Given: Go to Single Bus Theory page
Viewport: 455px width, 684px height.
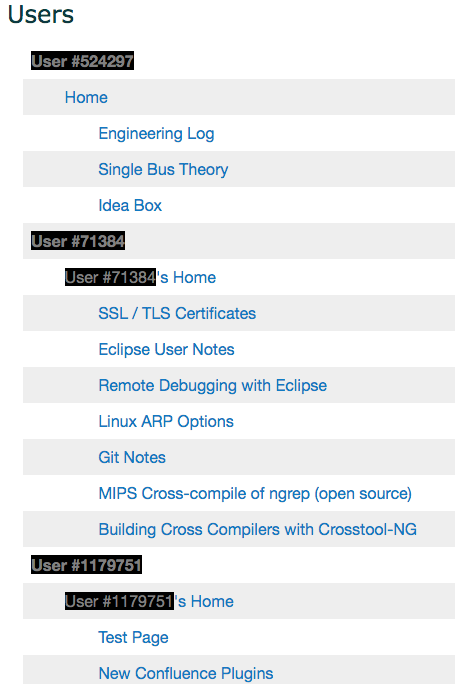Looking at the screenshot, I should pos(163,169).
